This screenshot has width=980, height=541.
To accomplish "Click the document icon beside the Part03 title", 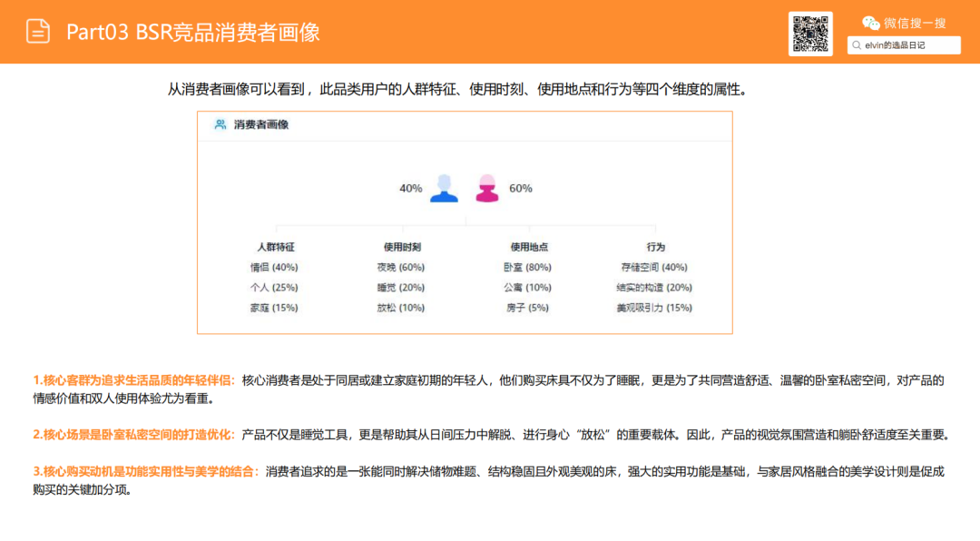I will pos(37,32).
